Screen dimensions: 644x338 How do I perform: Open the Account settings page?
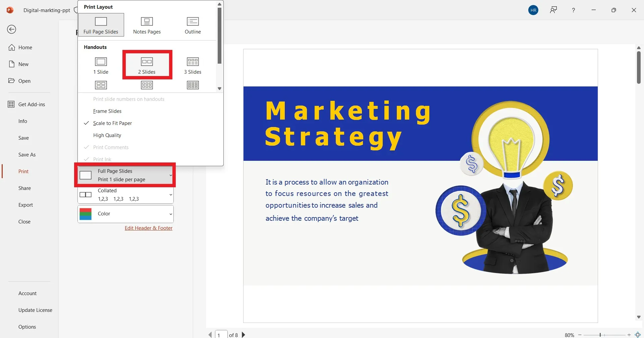click(27, 293)
